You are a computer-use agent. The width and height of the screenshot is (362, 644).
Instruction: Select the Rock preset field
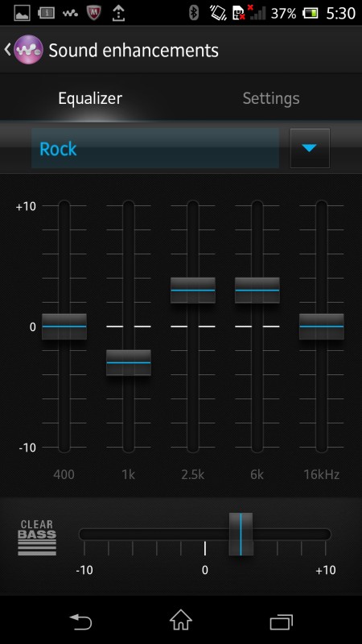click(x=155, y=148)
